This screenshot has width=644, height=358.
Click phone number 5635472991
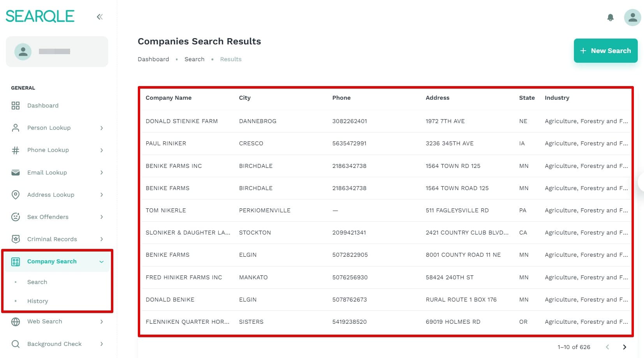tap(349, 143)
